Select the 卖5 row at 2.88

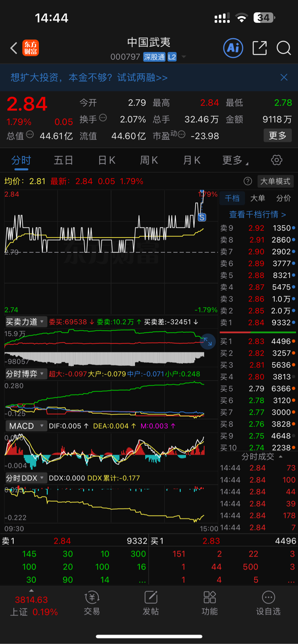[x=258, y=276]
